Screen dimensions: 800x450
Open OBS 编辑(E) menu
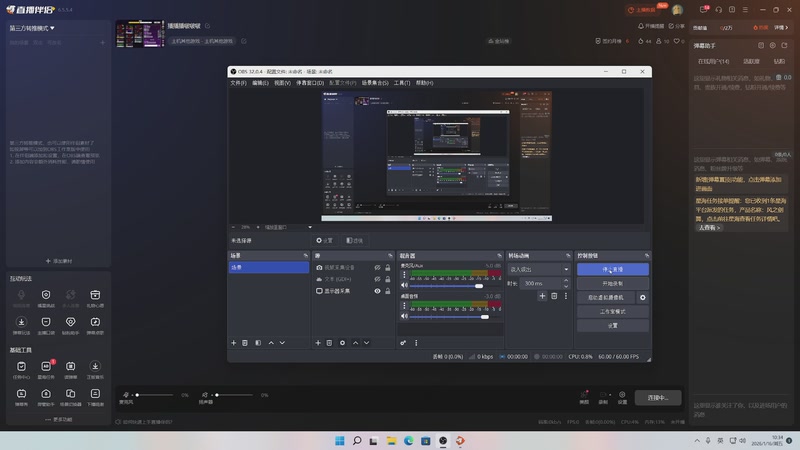(260, 83)
